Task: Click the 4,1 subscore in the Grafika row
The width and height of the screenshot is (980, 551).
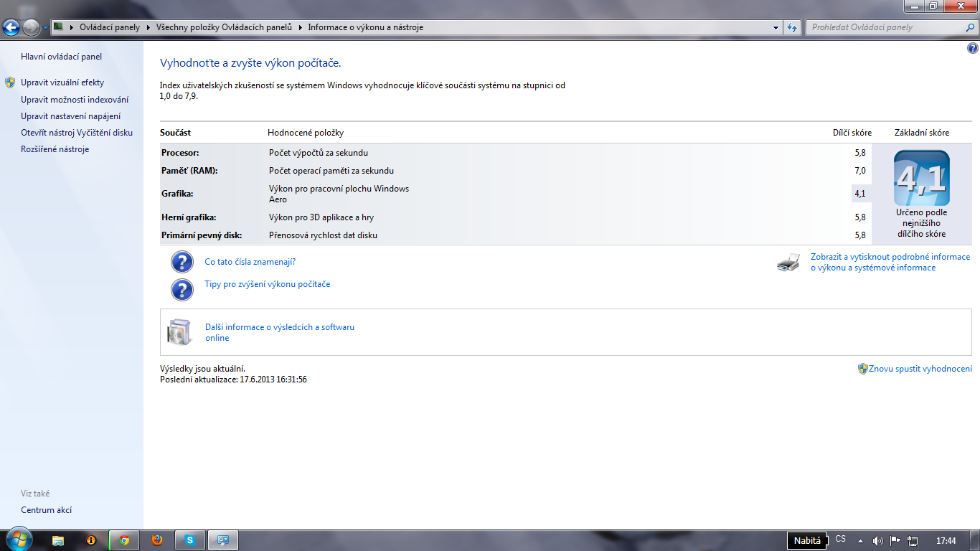Action: [x=860, y=194]
